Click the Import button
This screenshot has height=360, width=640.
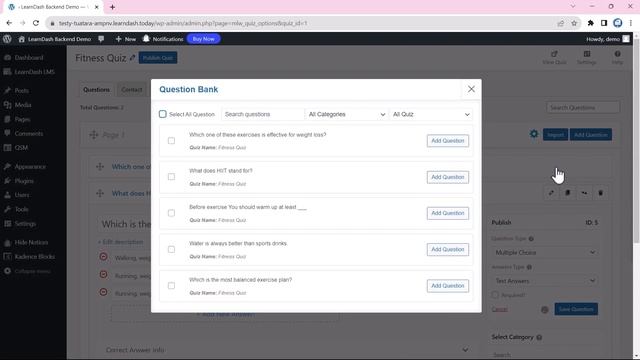(x=555, y=135)
